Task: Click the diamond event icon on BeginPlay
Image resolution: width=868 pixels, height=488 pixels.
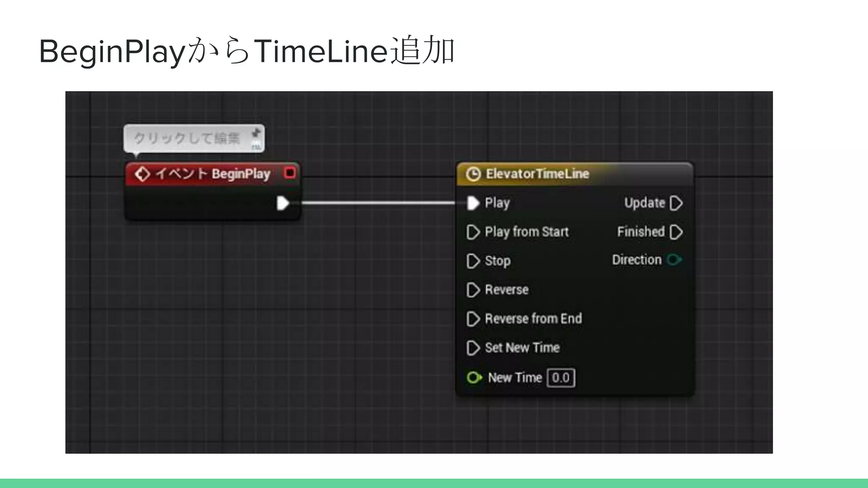Action: [142, 174]
